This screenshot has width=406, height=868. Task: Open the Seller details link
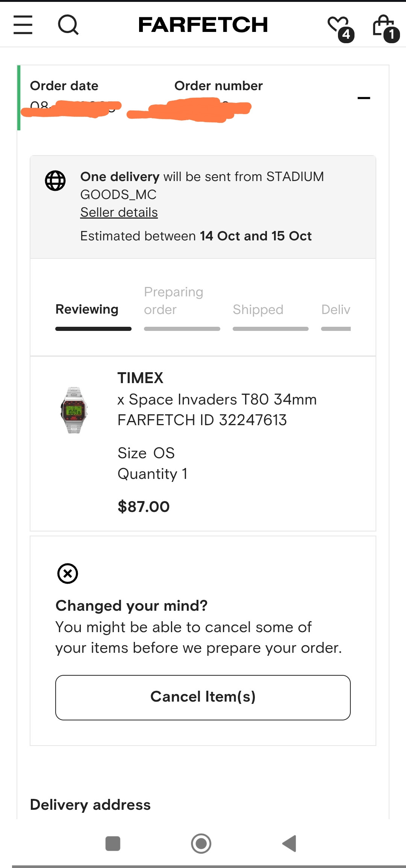pos(119,212)
